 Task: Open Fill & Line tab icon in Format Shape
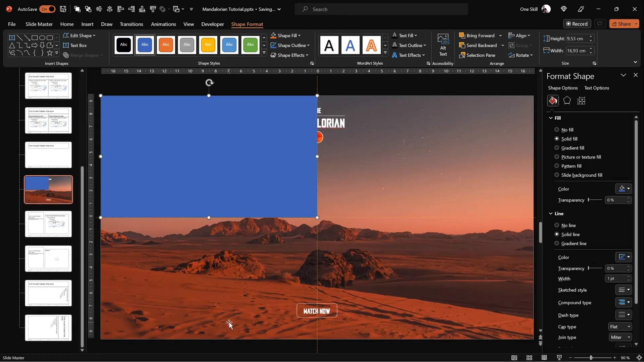[x=553, y=101]
